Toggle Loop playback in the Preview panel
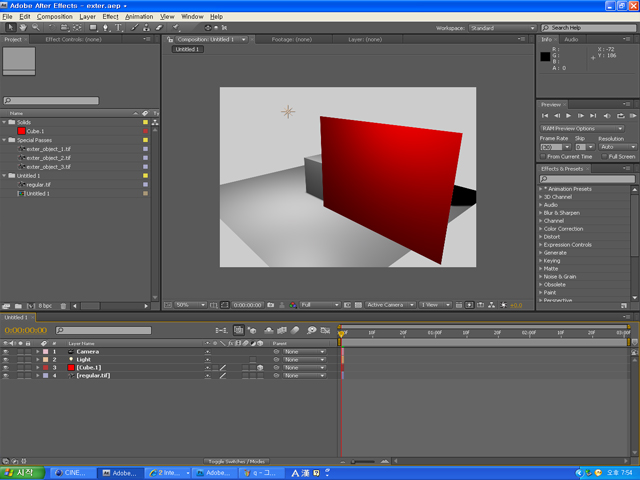 pos(621,116)
